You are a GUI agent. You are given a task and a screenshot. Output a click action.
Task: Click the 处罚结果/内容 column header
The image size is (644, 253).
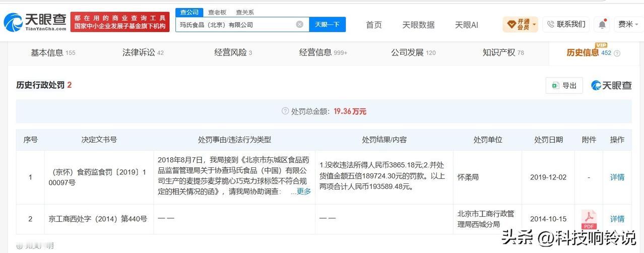[384, 140]
